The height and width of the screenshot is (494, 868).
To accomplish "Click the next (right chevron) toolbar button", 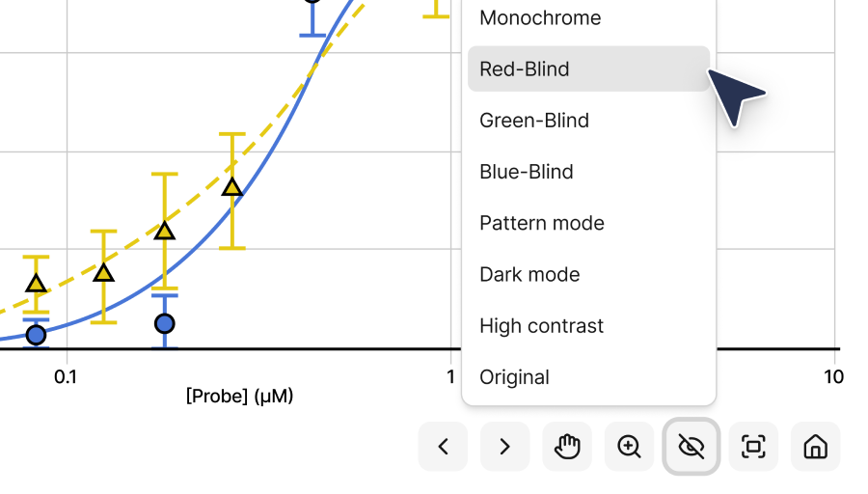I will click(x=504, y=447).
